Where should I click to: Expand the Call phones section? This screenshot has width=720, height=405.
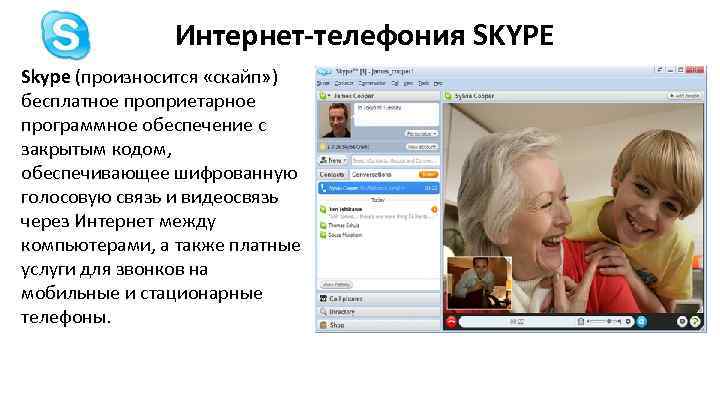pyautogui.click(x=379, y=298)
